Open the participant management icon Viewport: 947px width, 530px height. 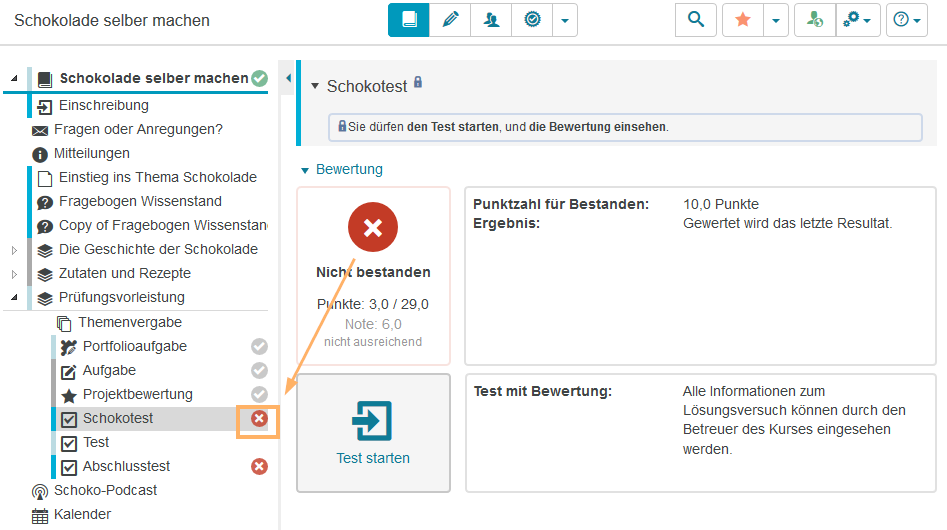point(491,20)
